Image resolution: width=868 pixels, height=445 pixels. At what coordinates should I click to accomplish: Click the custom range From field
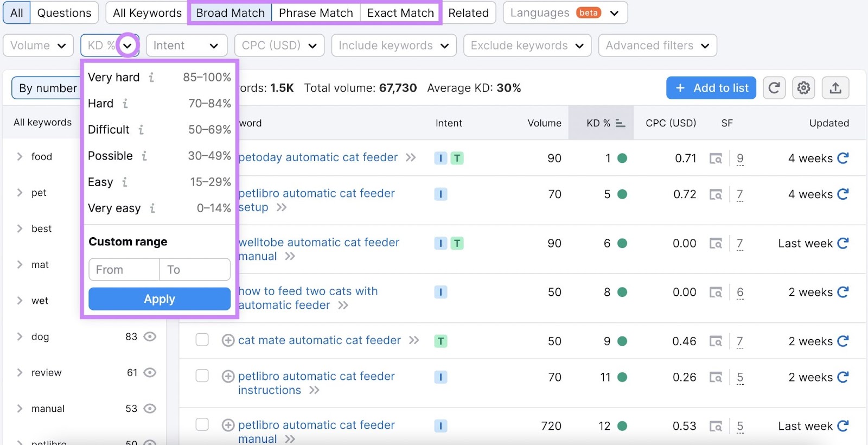point(124,270)
